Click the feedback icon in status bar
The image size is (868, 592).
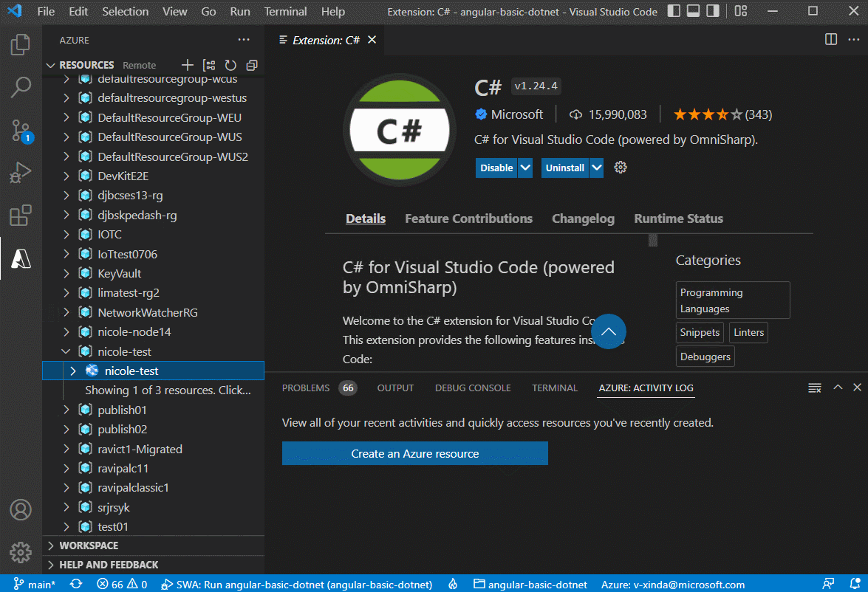tap(828, 584)
